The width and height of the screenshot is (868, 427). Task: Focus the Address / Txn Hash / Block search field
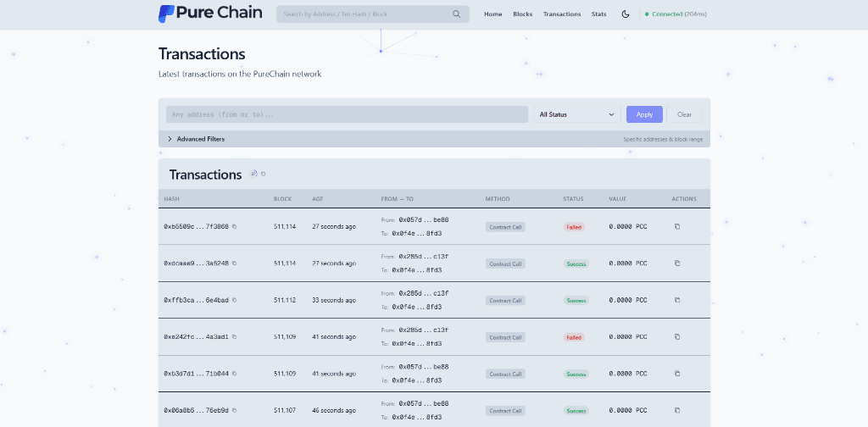[x=373, y=14]
